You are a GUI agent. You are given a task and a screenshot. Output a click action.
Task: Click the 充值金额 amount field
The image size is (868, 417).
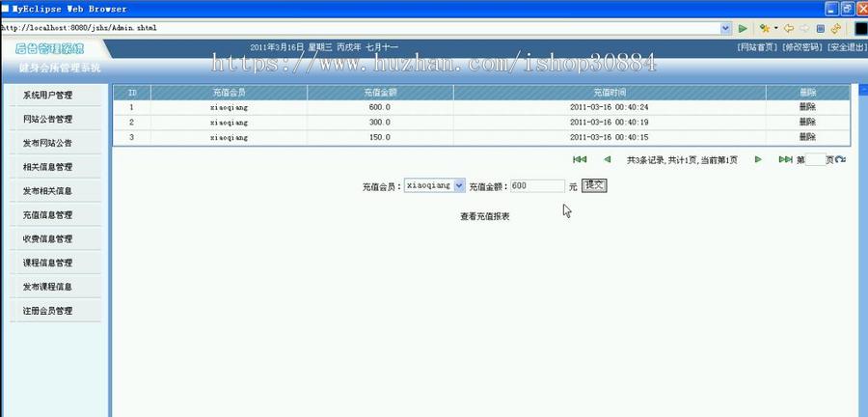[x=537, y=186]
